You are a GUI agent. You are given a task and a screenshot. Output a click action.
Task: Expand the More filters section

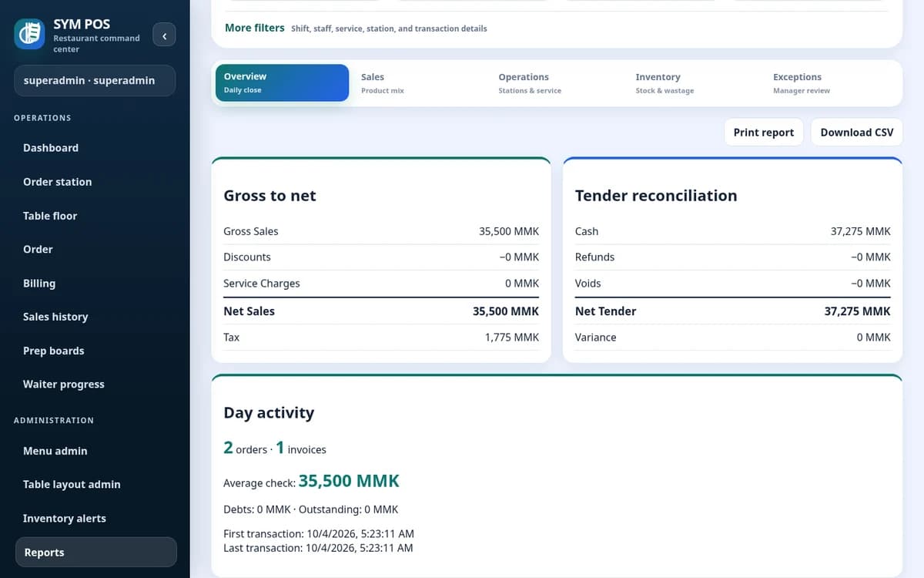point(254,28)
